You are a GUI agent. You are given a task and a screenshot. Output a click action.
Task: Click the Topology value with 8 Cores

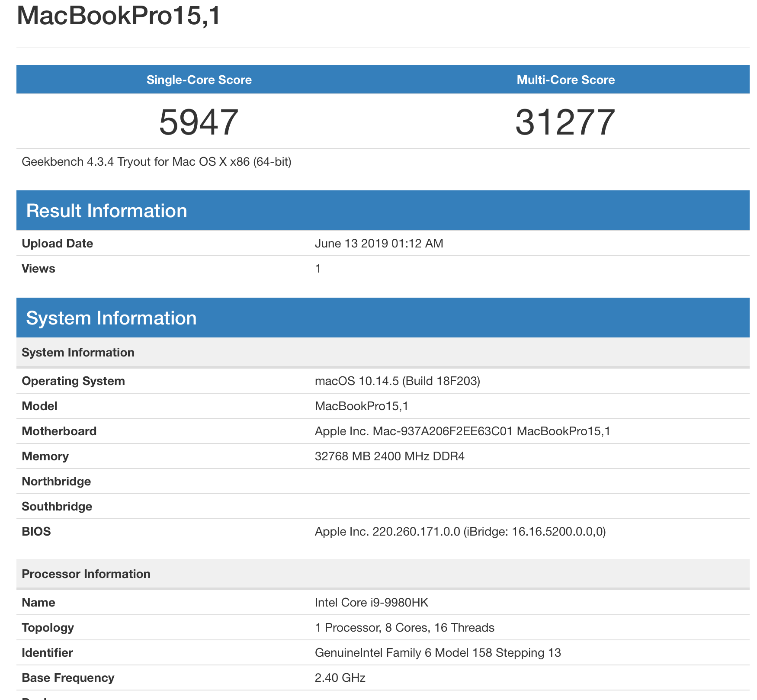click(404, 628)
